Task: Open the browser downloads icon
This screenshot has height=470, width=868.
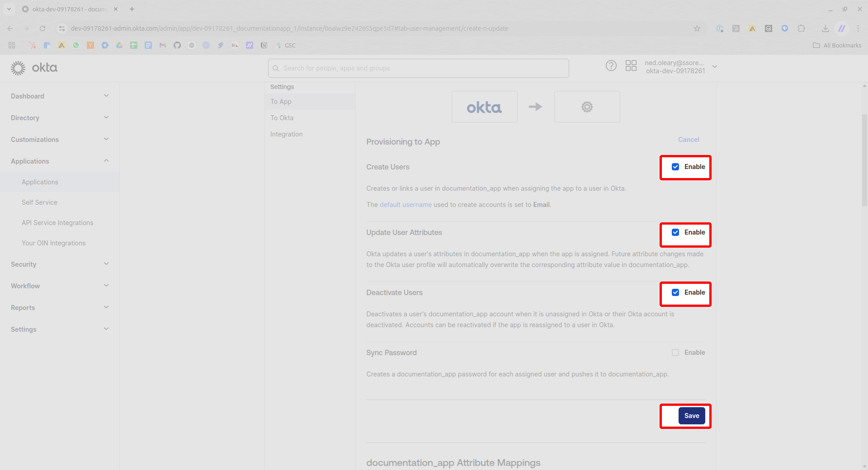Action: pos(825,28)
